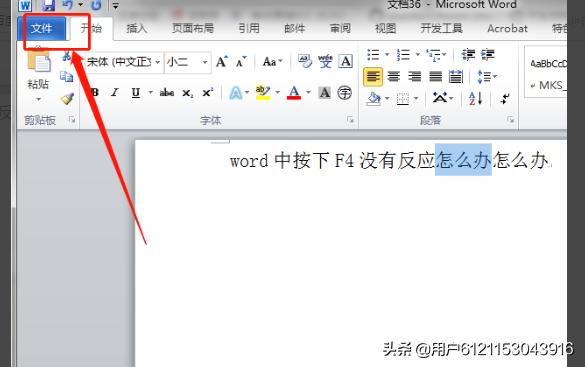Click the 粘贴 paste icon

(x=38, y=60)
